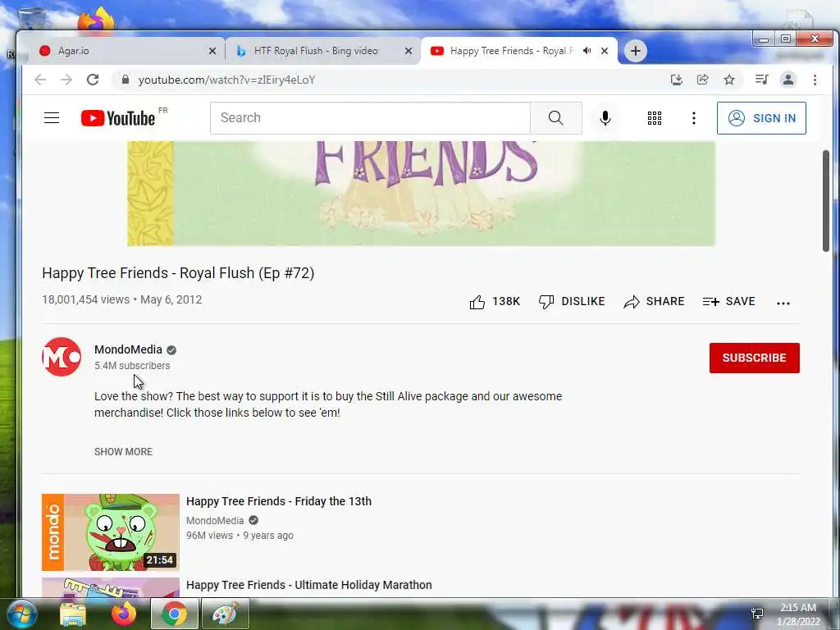This screenshot has height=630, width=840.
Task: Open MondoMedia channel avatar
Action: tap(62, 357)
